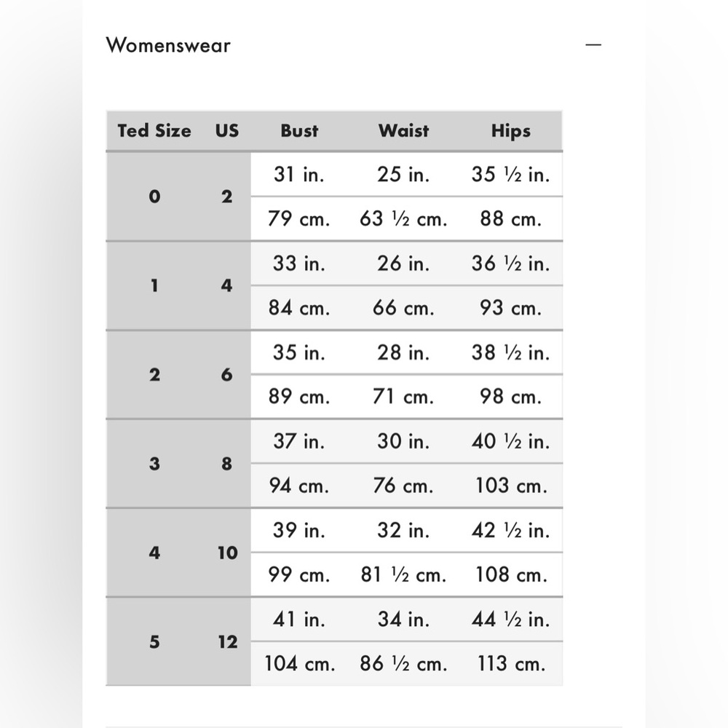Screen dimensions: 728x728
Task: Click the Bust column header
Action: [x=299, y=131]
